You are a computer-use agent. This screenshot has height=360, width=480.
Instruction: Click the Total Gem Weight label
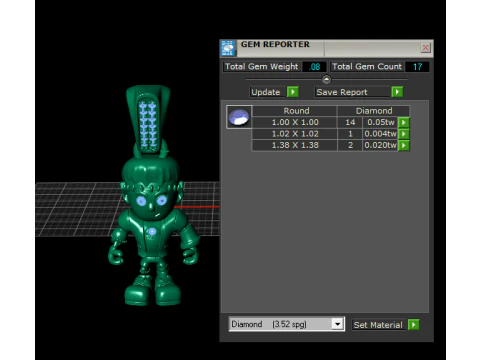click(262, 67)
